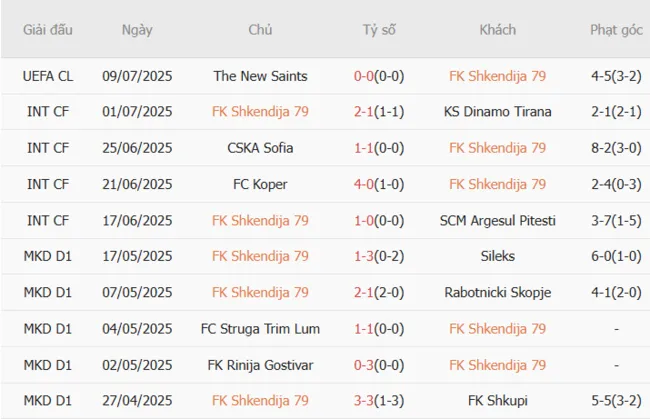650x419 pixels.
Task: Open the KS Dinamo Tirana team page
Action: pos(497,112)
